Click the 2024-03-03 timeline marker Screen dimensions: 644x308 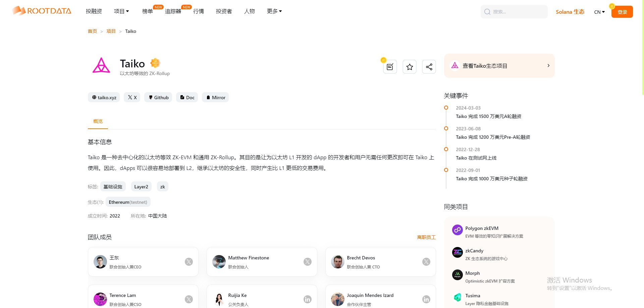pyautogui.click(x=446, y=108)
